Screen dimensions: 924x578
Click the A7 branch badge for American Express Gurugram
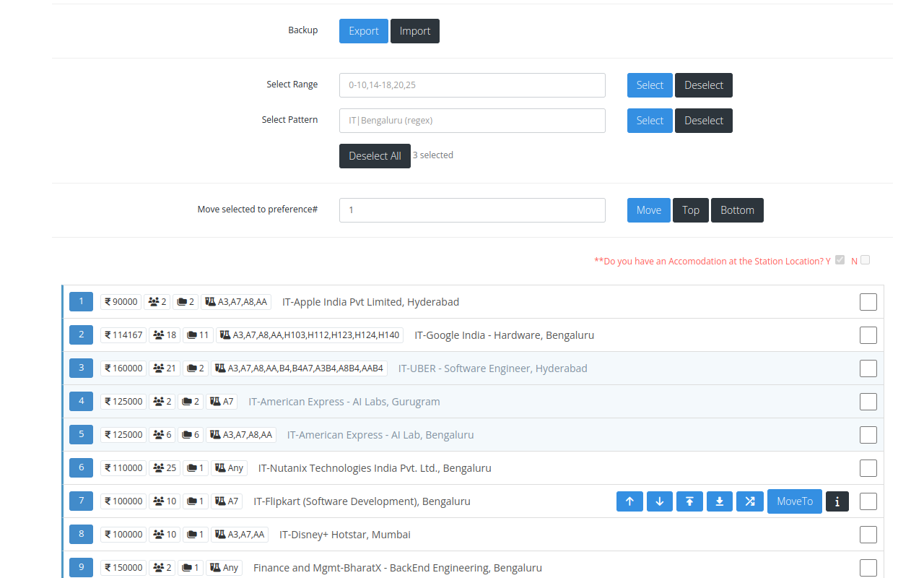click(x=222, y=402)
